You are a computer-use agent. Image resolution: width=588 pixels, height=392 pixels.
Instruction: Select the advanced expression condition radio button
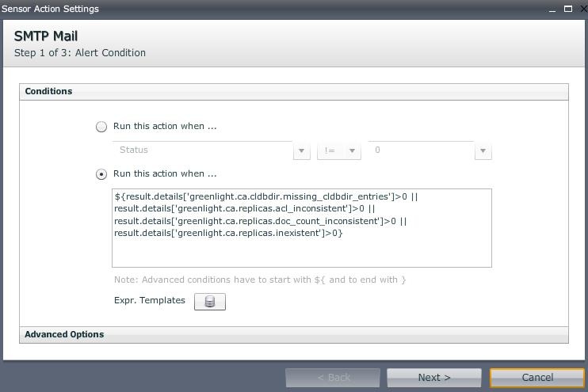[x=101, y=174]
